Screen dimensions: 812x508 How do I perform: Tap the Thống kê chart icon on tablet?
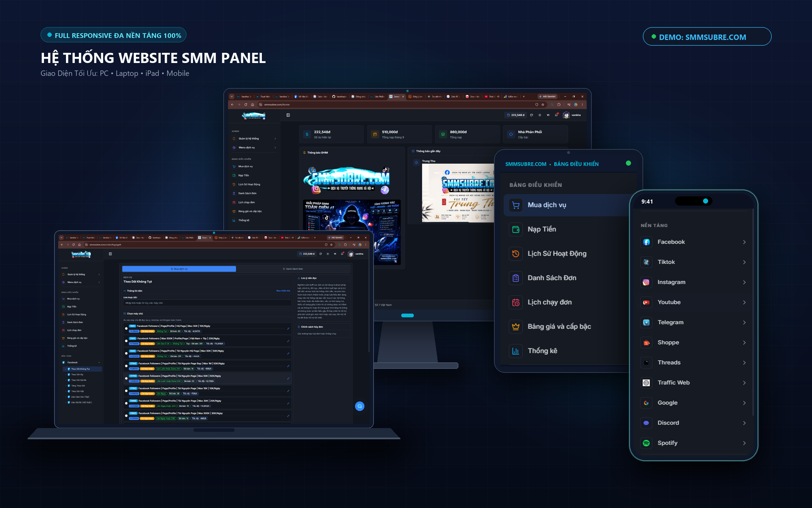[516, 351]
